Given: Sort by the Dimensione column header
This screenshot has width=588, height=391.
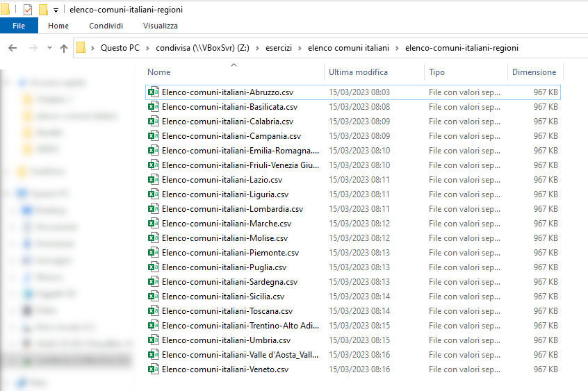Looking at the screenshot, I should (x=534, y=72).
